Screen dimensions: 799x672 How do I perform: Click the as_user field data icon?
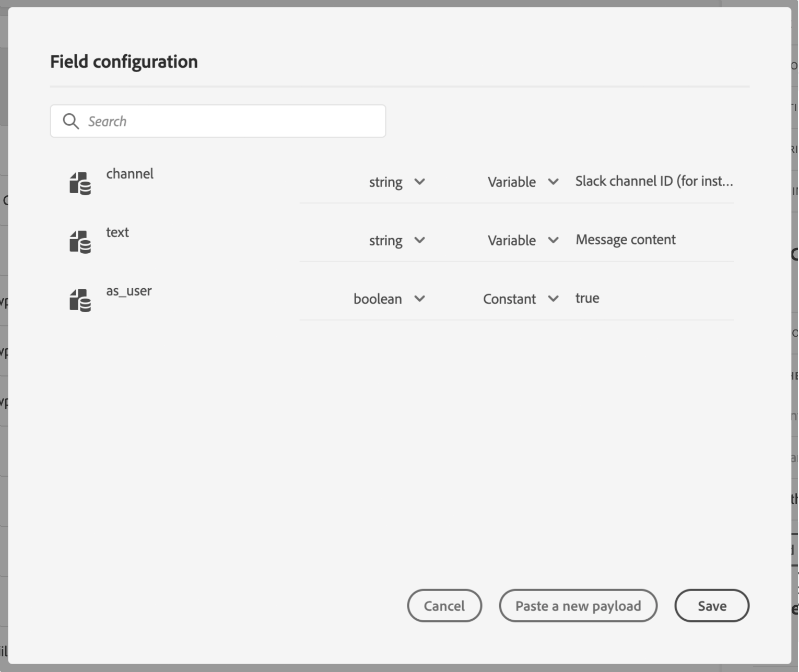80,300
